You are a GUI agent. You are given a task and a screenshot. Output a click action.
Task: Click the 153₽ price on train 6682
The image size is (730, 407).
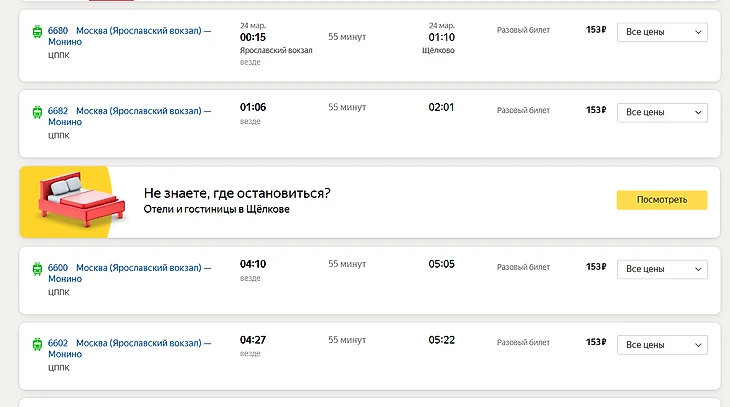coord(596,109)
